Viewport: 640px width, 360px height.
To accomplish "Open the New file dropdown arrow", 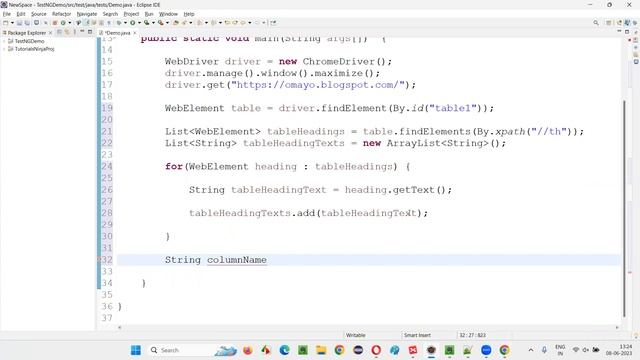I will tap(12, 23).
